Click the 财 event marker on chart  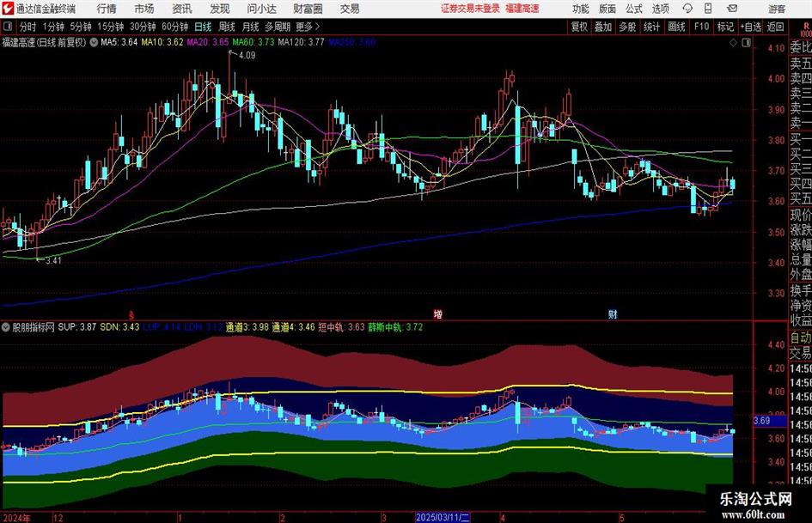click(x=613, y=313)
